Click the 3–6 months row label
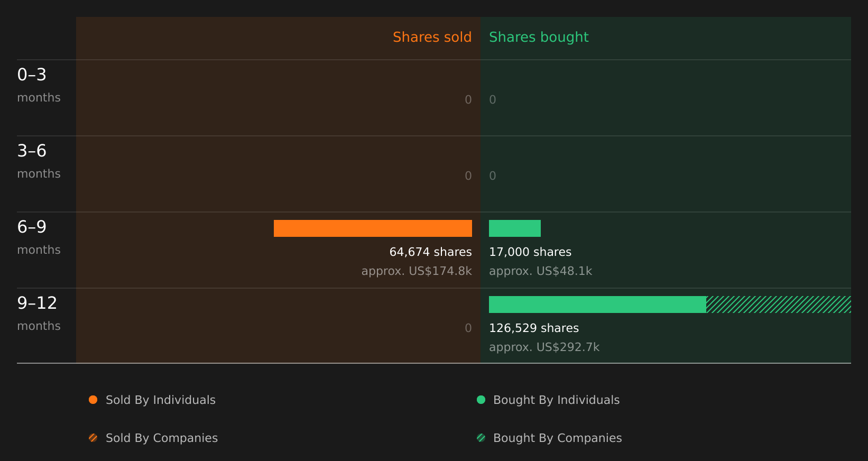This screenshot has height=461, width=868. click(39, 162)
